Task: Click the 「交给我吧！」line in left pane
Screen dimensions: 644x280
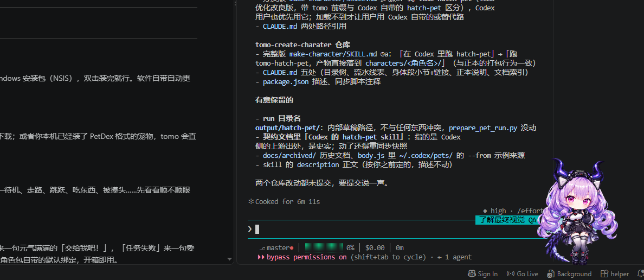Action: click(98, 248)
